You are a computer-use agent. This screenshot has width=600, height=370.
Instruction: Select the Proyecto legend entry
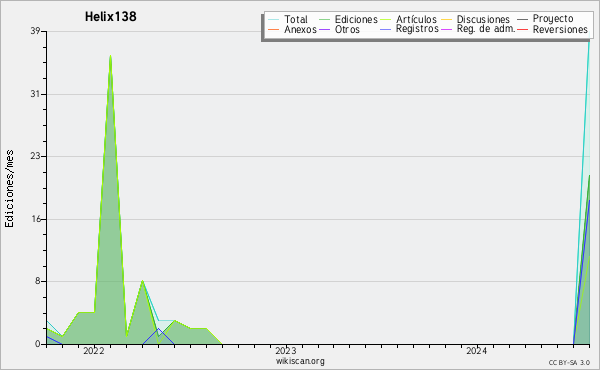545,18
